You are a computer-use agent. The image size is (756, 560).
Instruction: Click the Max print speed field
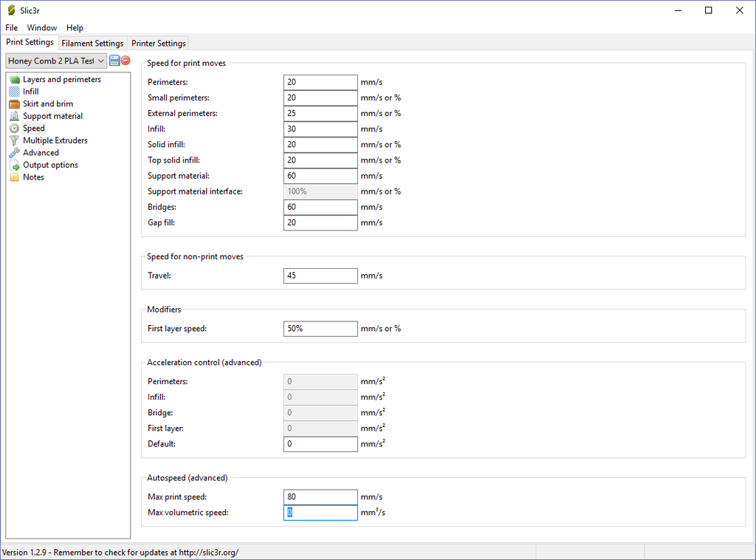point(320,497)
